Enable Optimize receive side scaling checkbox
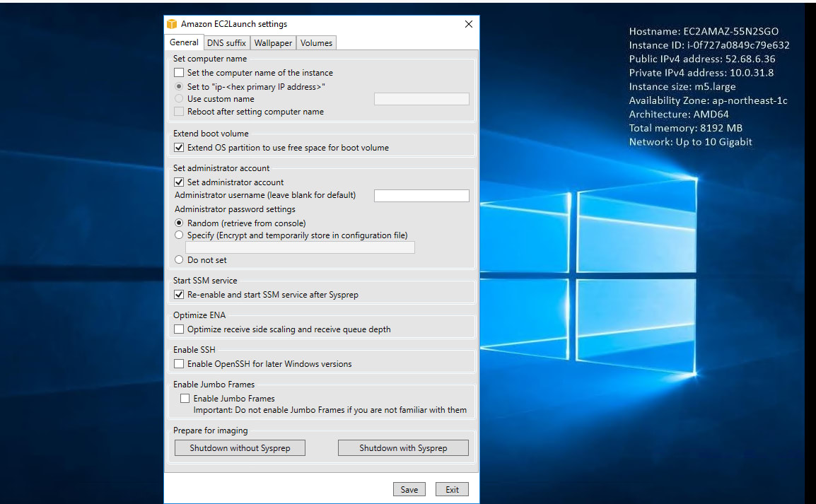This screenshot has height=504, width=816. pos(179,329)
